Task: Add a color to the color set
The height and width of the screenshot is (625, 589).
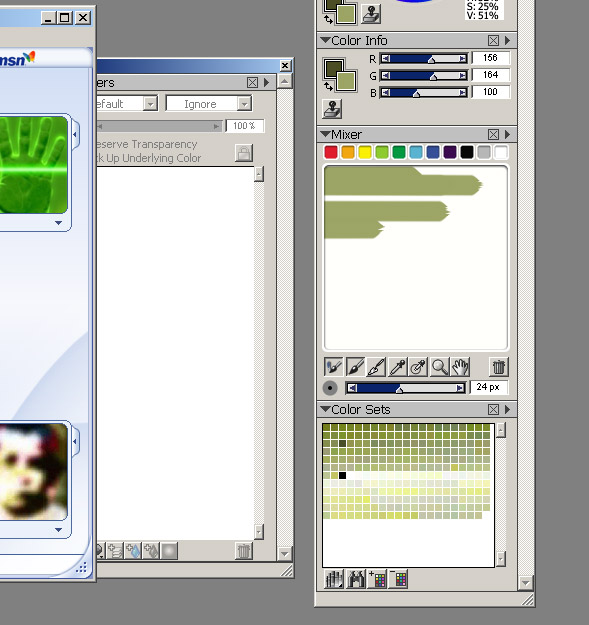Action: click(377, 579)
